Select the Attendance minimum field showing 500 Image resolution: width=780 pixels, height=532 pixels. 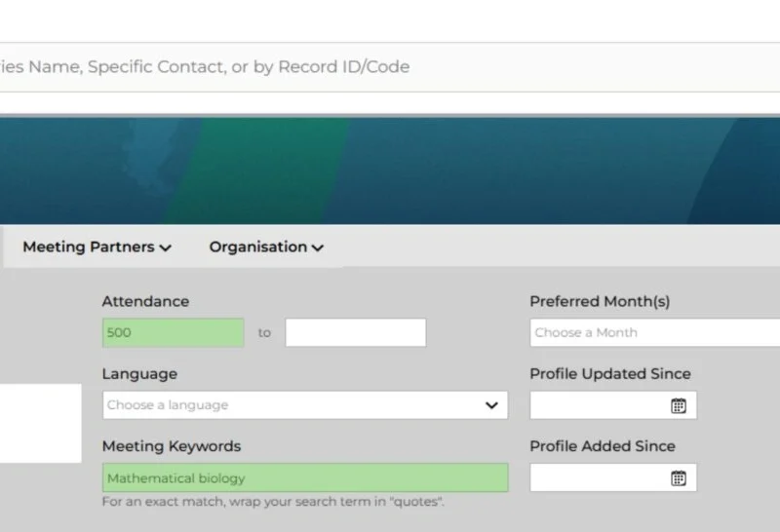point(174,332)
